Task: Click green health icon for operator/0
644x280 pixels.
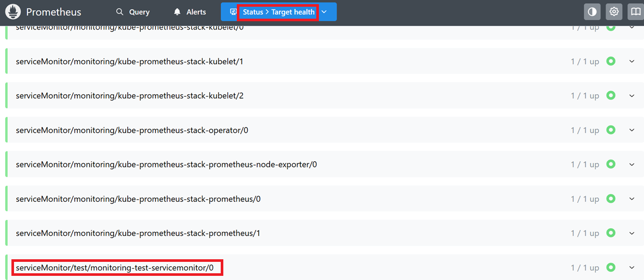Action: pyautogui.click(x=611, y=130)
